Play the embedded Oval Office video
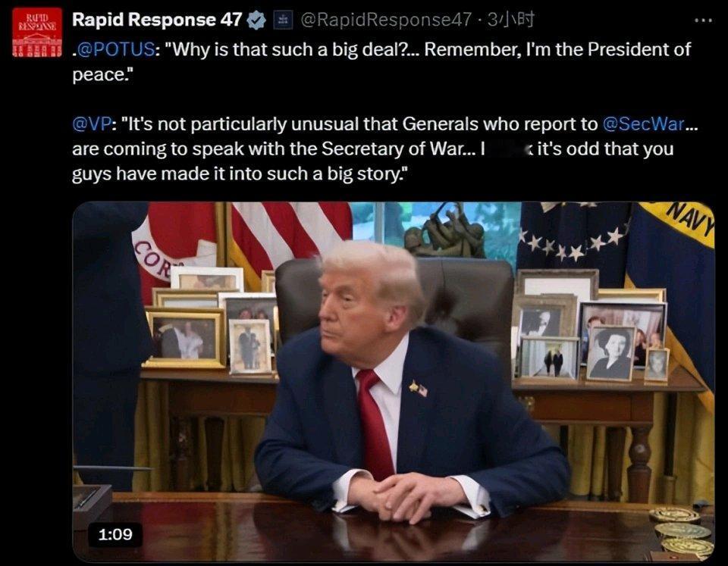Viewport: 728px width, 566px height. [394, 381]
